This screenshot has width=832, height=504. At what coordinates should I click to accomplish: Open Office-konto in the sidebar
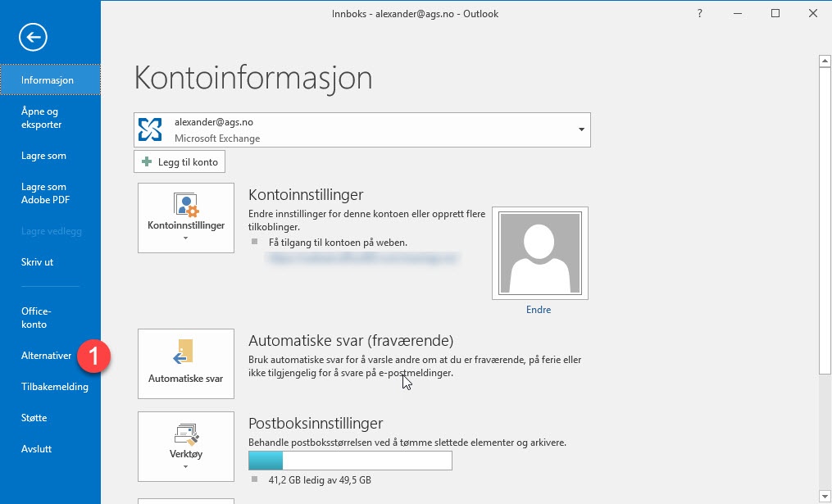click(x=36, y=318)
